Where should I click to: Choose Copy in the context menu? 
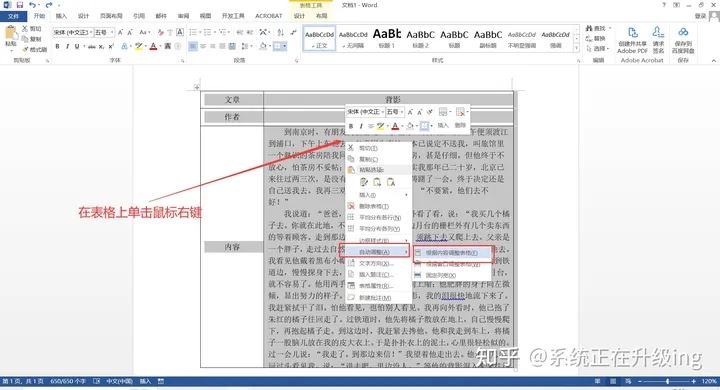pos(379,159)
